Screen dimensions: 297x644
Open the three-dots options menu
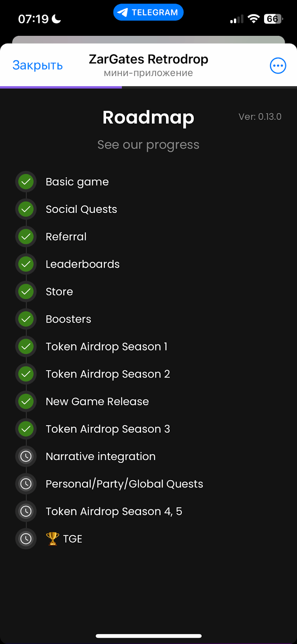pos(278,66)
